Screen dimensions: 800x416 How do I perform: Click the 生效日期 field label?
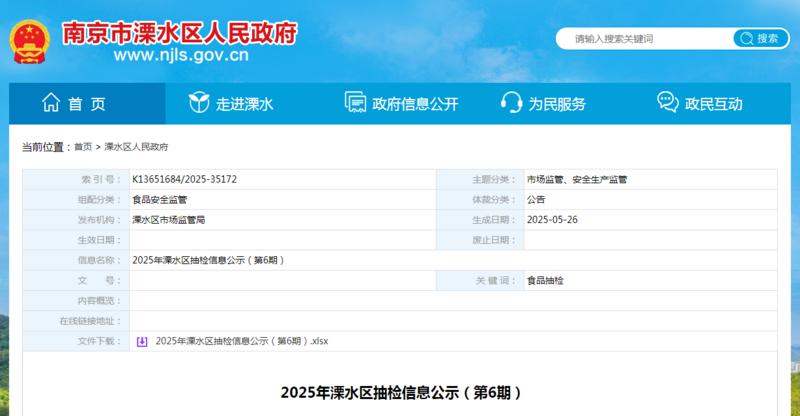(99, 240)
